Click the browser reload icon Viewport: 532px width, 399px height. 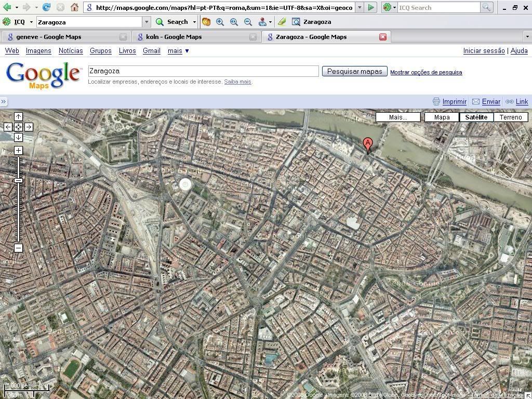click(x=46, y=7)
